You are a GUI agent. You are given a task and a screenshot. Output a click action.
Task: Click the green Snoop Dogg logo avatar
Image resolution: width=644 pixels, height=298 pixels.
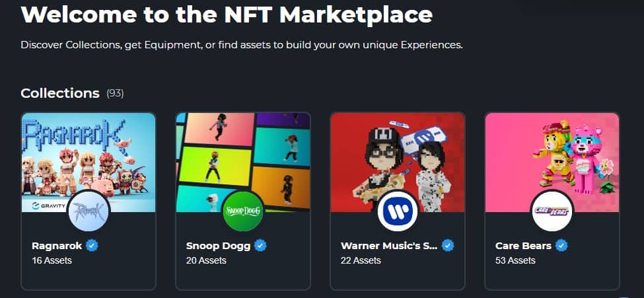pos(243,211)
